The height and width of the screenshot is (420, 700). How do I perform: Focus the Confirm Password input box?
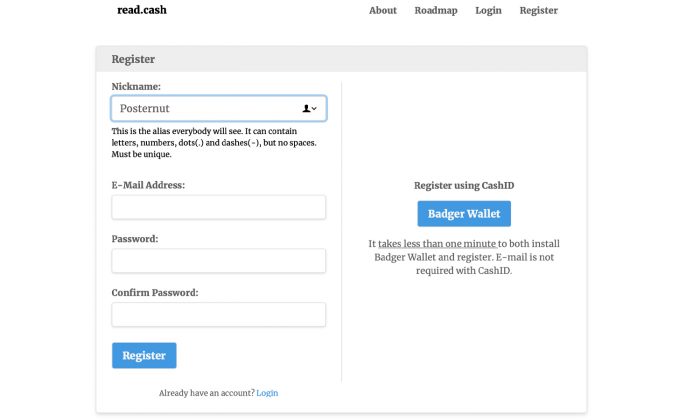coord(219,315)
